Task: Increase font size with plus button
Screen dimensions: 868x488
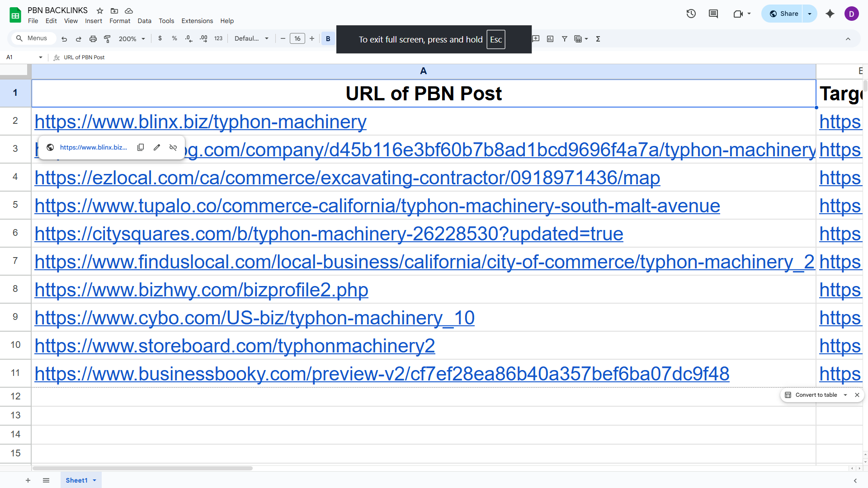Action: pyautogui.click(x=312, y=39)
